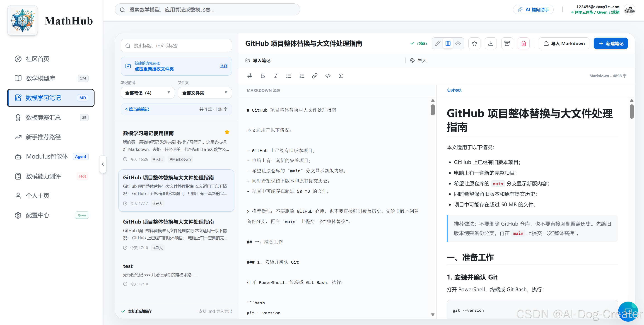Insert a hyperlink via link icon
The height and width of the screenshot is (325, 644).
click(315, 76)
